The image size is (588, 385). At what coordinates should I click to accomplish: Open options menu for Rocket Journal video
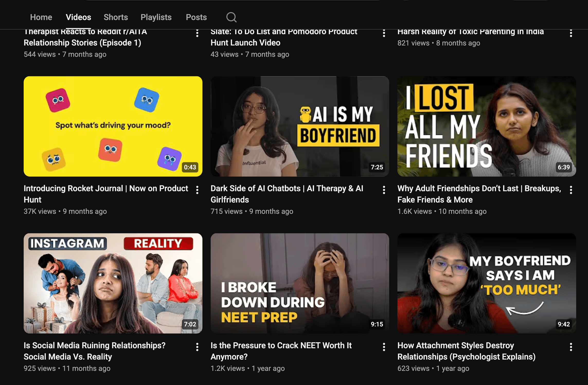(x=197, y=190)
